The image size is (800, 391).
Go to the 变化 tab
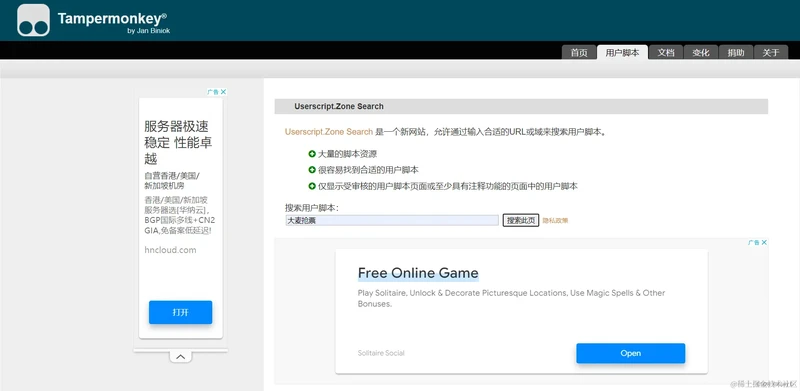pos(701,53)
